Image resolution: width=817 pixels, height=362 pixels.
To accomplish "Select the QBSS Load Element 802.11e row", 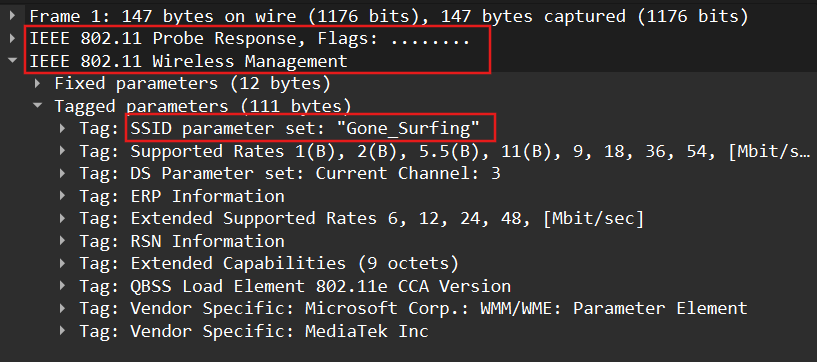I will [408, 286].
